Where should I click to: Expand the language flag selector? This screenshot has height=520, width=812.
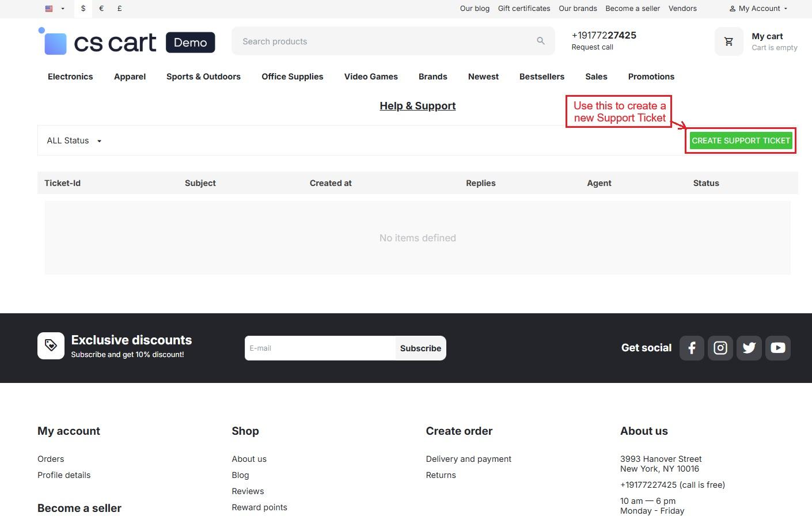pos(54,9)
